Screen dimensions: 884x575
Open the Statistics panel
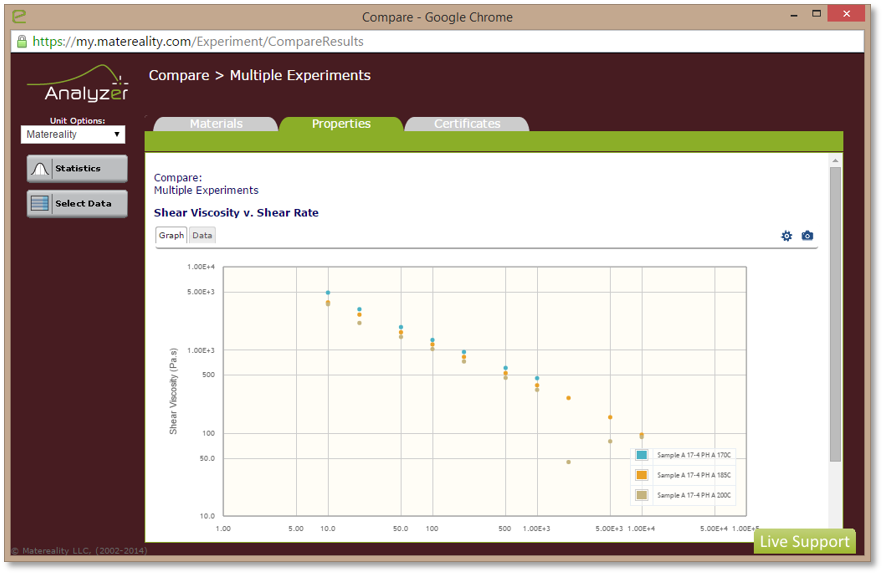(x=77, y=169)
